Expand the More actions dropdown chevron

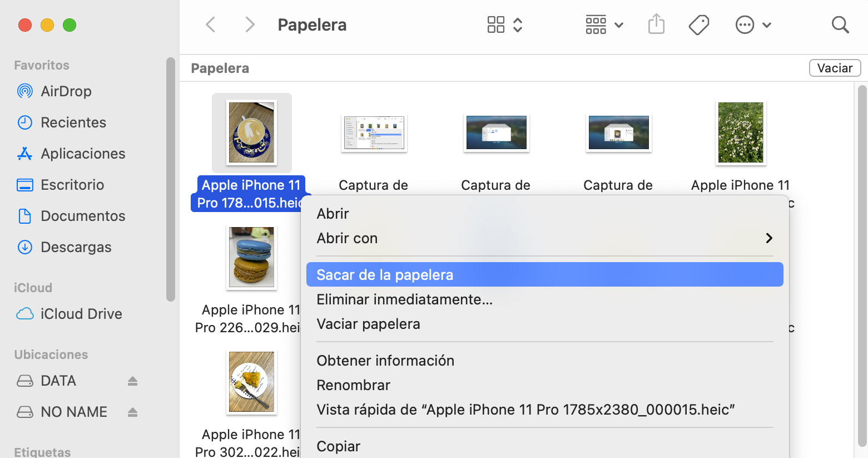[767, 25]
